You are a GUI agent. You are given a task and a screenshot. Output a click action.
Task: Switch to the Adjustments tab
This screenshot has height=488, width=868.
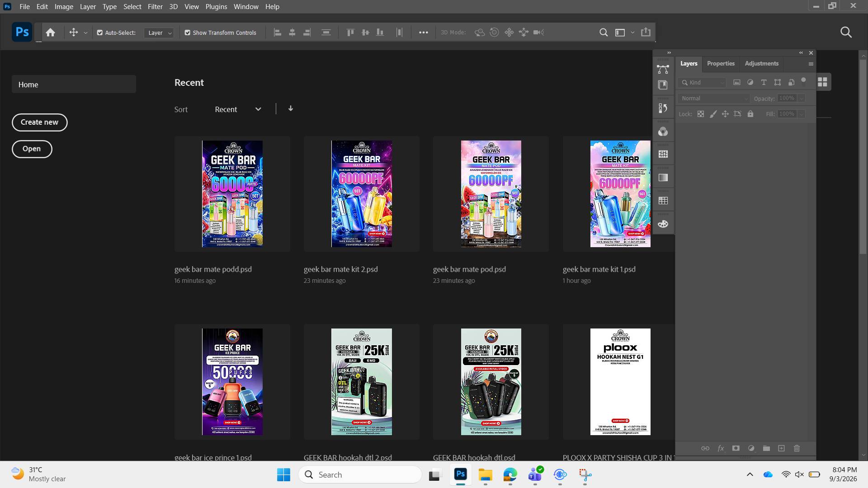[761, 63]
